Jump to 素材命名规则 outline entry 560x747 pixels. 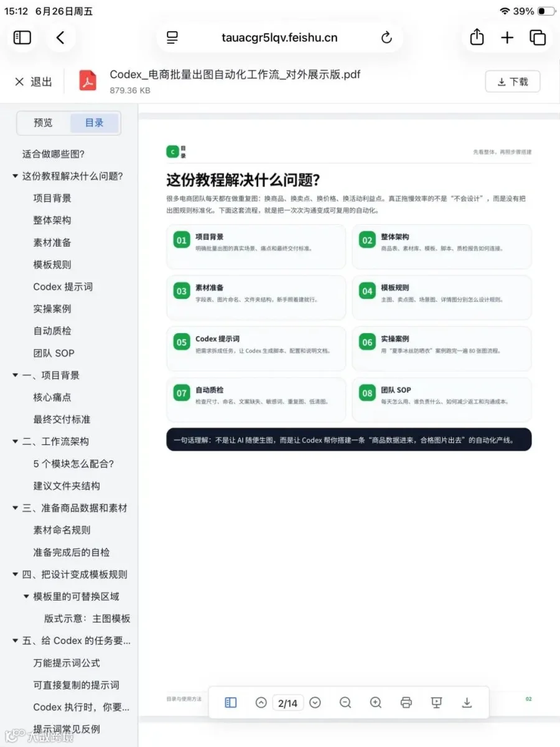pyautogui.click(x=62, y=530)
